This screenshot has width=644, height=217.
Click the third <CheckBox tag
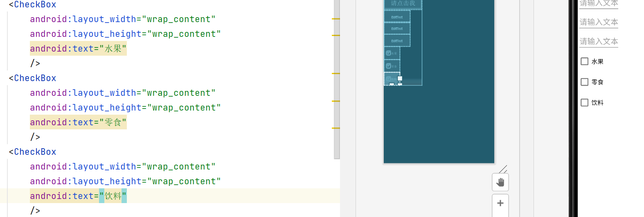pyautogui.click(x=32, y=152)
